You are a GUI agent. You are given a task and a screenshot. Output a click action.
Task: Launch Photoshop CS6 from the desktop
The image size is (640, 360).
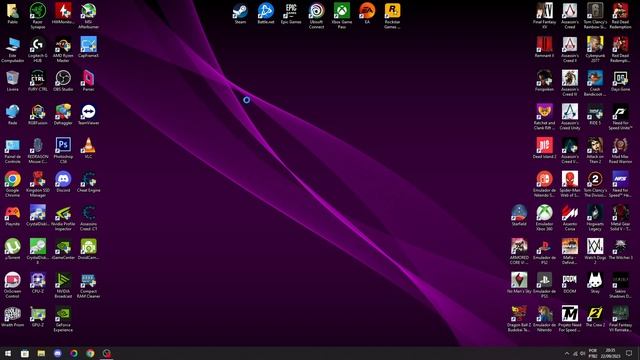coord(63,151)
